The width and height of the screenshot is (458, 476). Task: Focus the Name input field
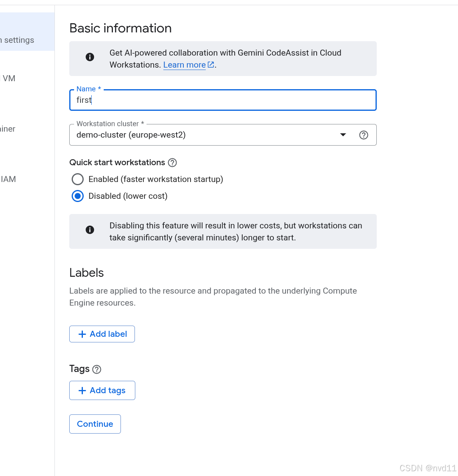[x=223, y=100]
